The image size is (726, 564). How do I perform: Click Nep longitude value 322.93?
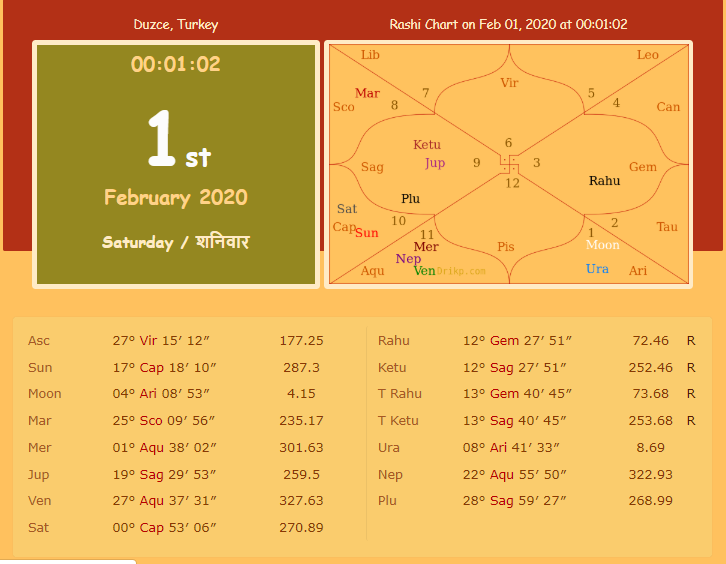tap(651, 475)
